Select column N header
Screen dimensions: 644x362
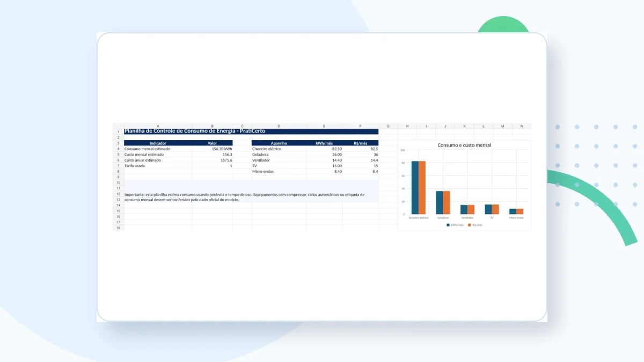(x=522, y=126)
